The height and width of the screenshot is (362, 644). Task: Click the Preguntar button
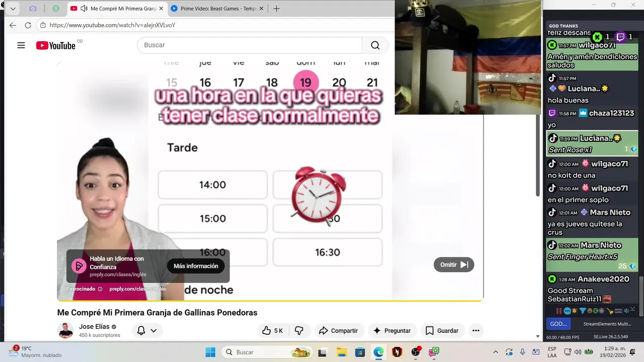point(392,330)
